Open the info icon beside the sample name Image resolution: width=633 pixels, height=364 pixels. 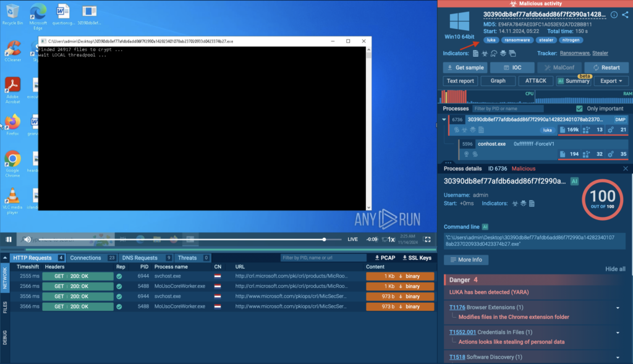point(614,15)
